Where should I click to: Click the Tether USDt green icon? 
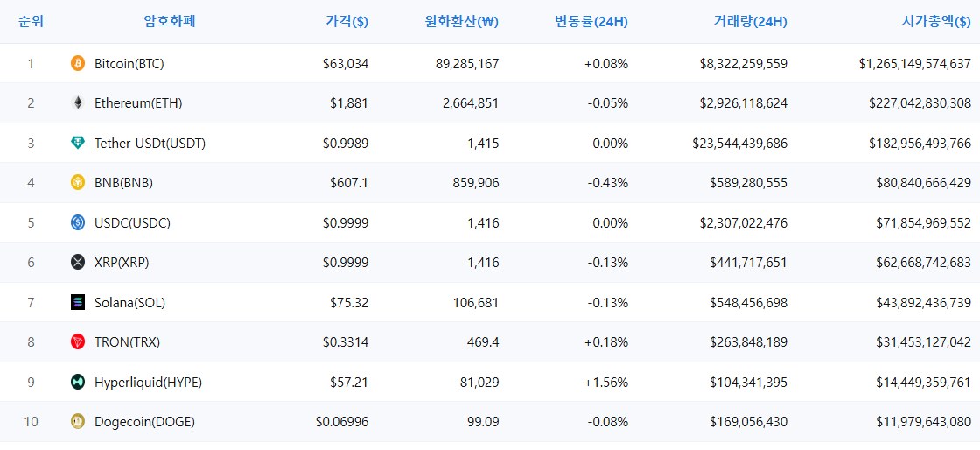(x=78, y=143)
